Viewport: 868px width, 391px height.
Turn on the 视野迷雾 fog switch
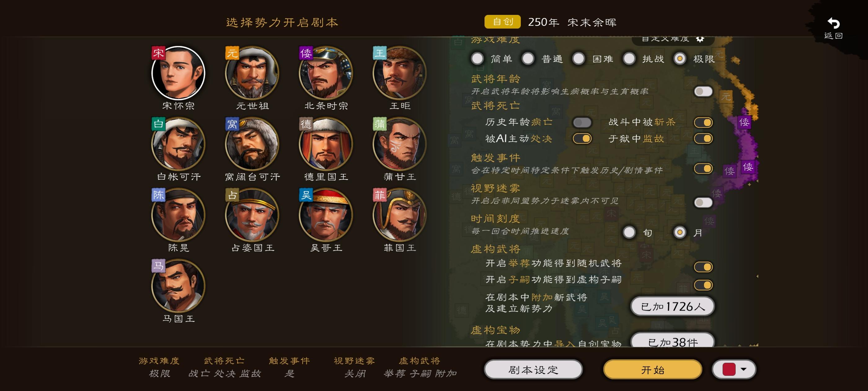tap(703, 202)
